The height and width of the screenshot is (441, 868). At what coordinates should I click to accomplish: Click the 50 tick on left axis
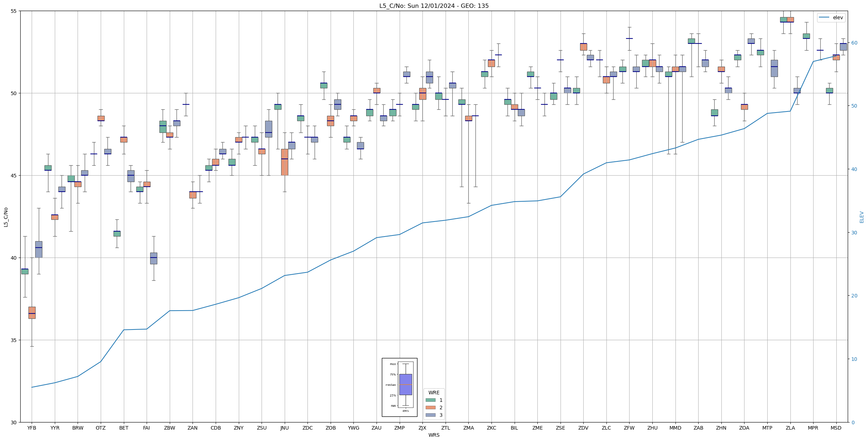coord(14,93)
